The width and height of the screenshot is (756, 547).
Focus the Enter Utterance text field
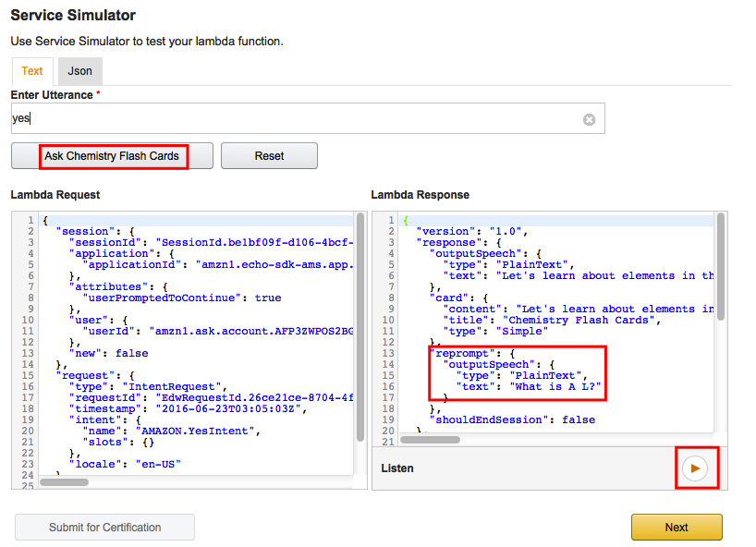(x=296, y=119)
